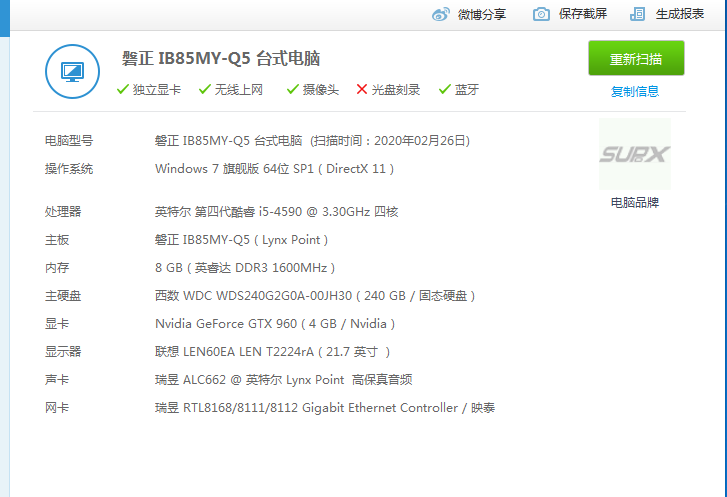This screenshot has width=727, height=497.
Task: Open the 复制信息 copy info link
Action: 635,91
